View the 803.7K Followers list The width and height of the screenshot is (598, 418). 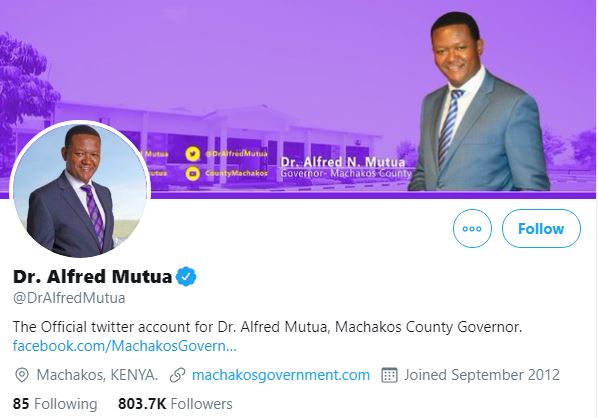point(175,404)
